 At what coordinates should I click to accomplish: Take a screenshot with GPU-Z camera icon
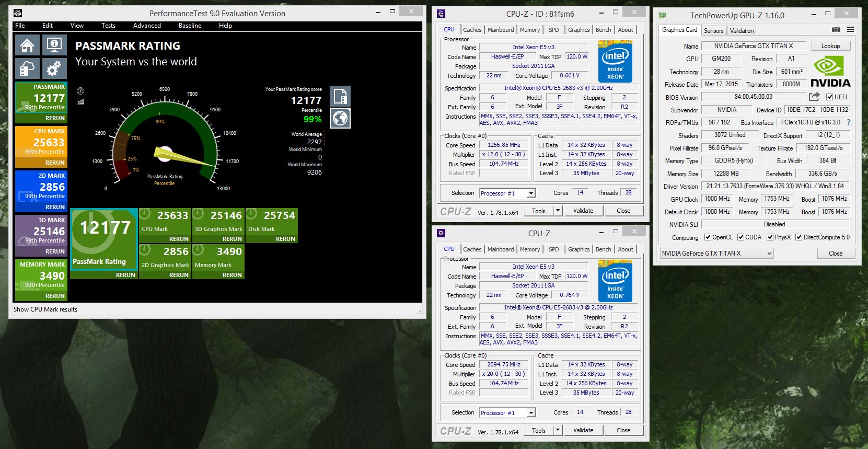[836, 30]
